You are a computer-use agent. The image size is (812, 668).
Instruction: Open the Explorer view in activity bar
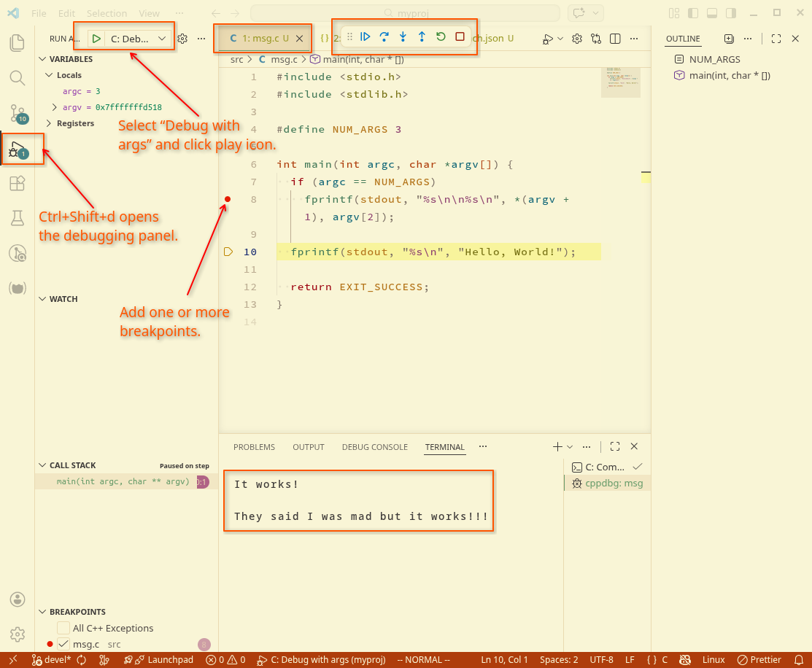click(x=17, y=42)
